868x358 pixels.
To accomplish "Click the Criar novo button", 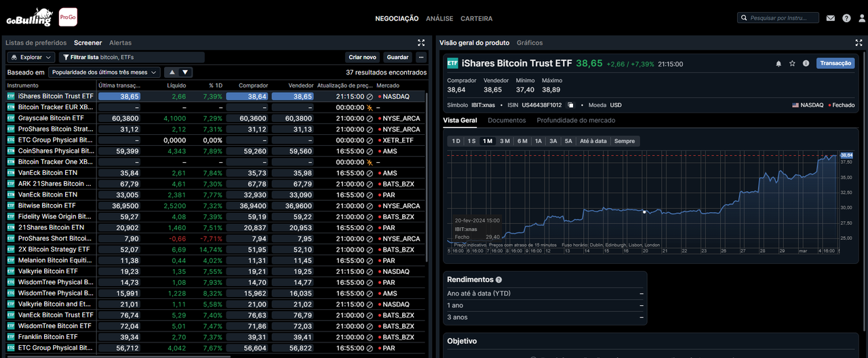I will click(362, 58).
